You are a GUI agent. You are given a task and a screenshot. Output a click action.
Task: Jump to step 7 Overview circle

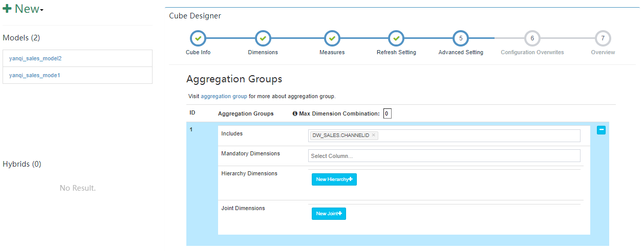[603, 38]
